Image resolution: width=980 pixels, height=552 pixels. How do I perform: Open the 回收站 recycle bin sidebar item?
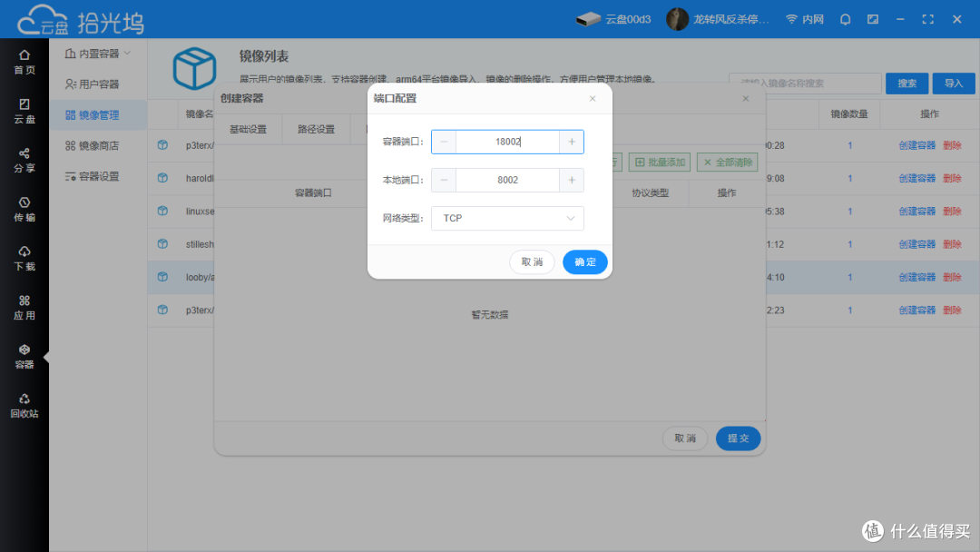pos(24,406)
